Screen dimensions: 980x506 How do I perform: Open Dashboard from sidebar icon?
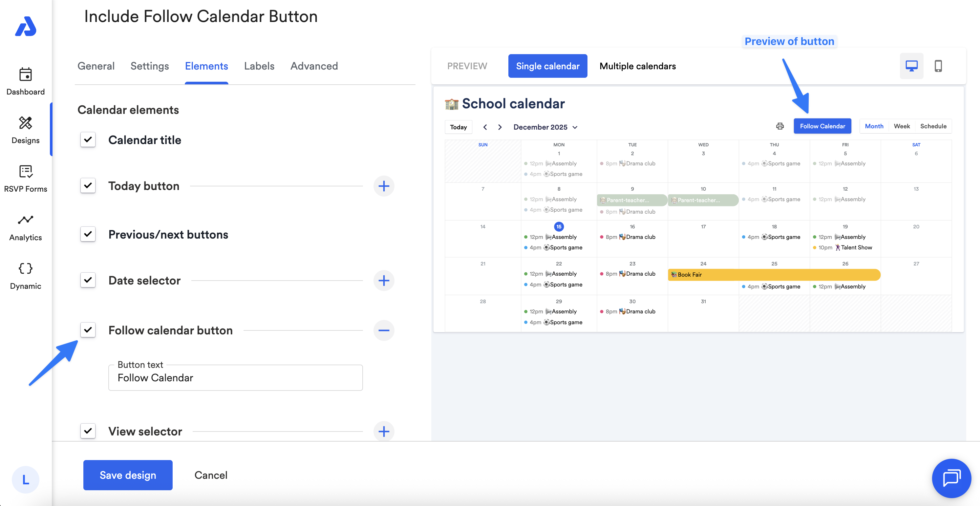(26, 74)
